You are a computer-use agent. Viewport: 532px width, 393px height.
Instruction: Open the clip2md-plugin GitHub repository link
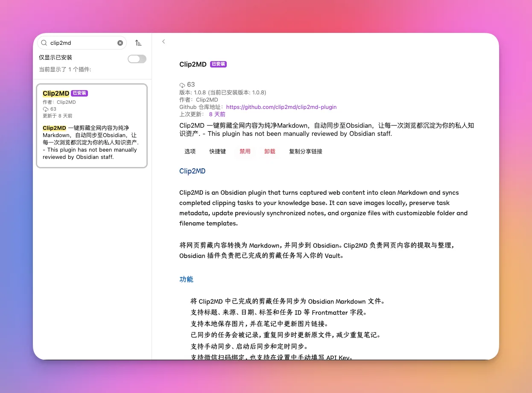[281, 107]
